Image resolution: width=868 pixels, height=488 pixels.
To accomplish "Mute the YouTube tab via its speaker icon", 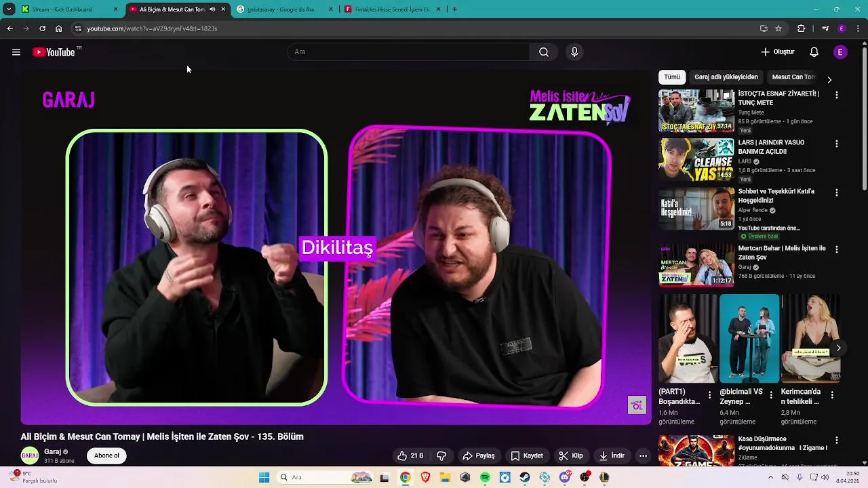I will point(212,9).
